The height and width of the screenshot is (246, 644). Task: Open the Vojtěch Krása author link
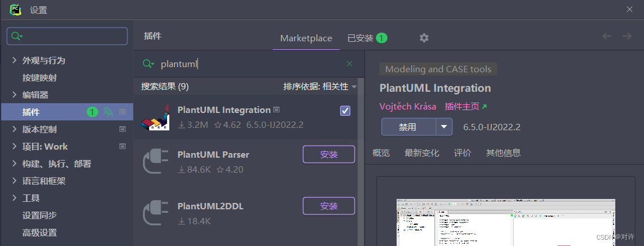point(408,107)
